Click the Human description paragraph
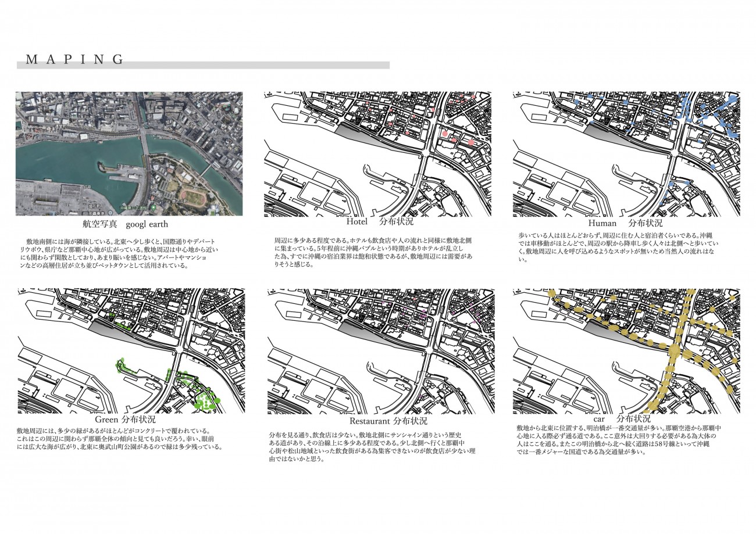The height and width of the screenshot is (534, 756). click(x=620, y=247)
